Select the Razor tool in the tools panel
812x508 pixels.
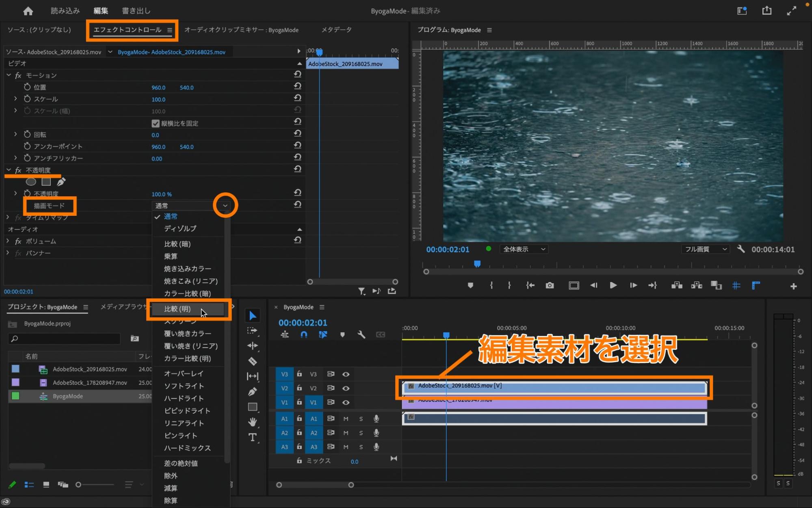(252, 361)
